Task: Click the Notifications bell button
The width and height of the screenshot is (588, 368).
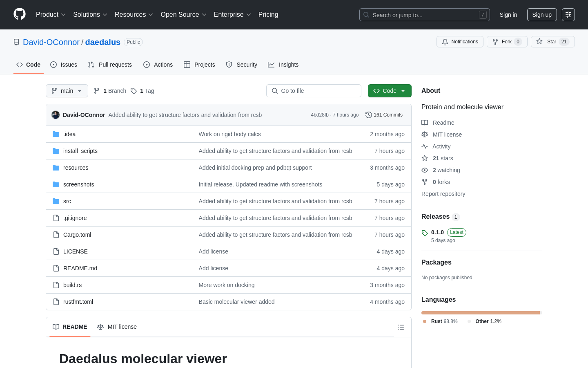Action: (x=460, y=42)
